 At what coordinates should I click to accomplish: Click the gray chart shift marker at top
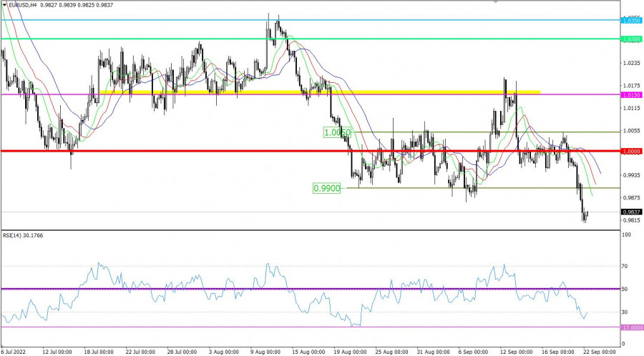point(494,2)
